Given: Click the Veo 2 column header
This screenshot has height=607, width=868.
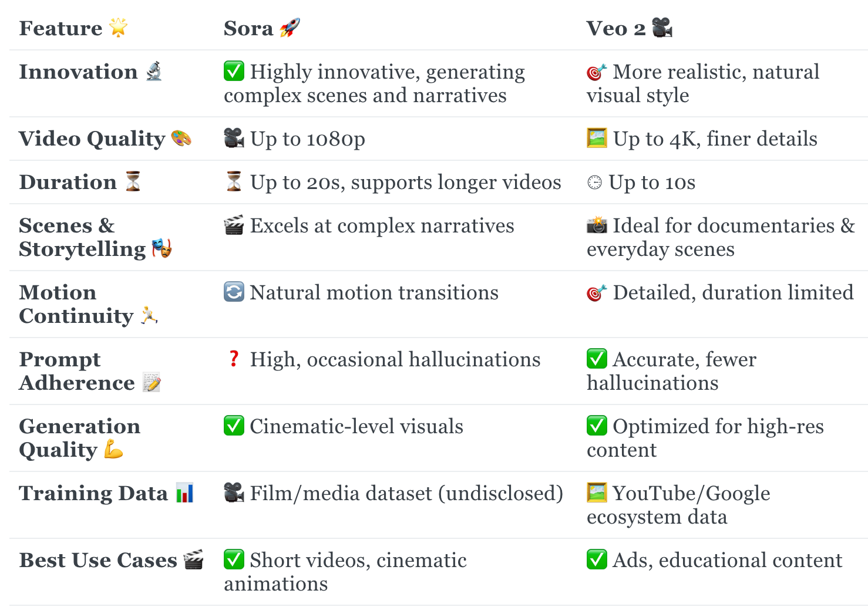Looking at the screenshot, I should (x=629, y=28).
